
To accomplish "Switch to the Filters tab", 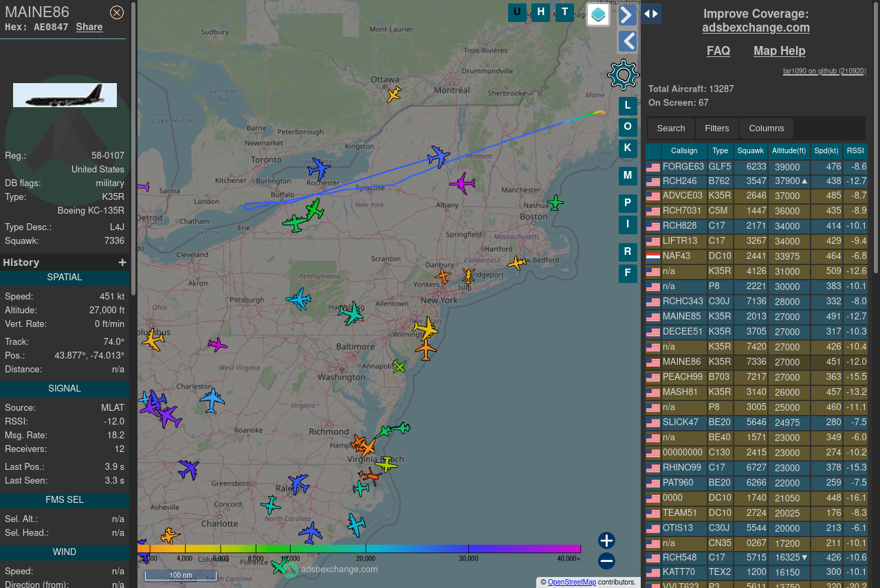I will click(x=717, y=128).
